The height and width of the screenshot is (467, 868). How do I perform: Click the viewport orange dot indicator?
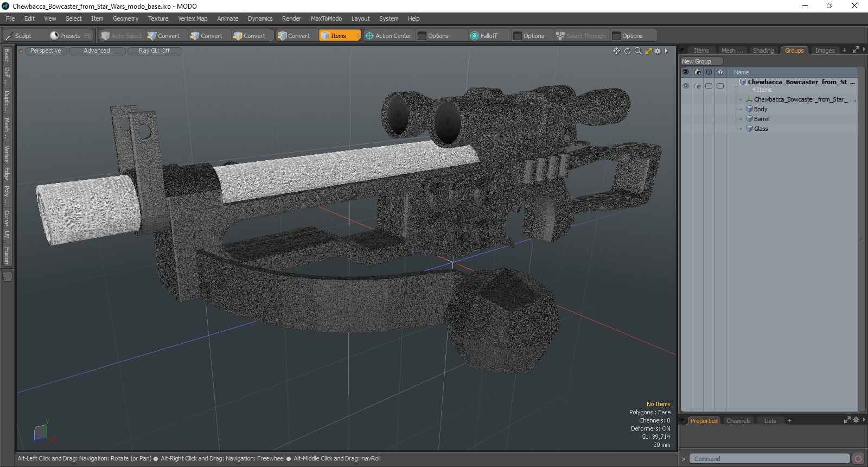[21, 51]
